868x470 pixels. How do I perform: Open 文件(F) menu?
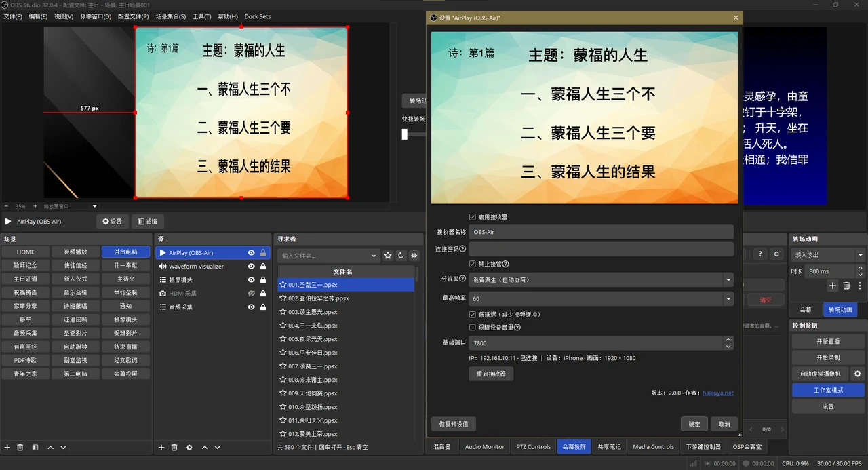13,16
